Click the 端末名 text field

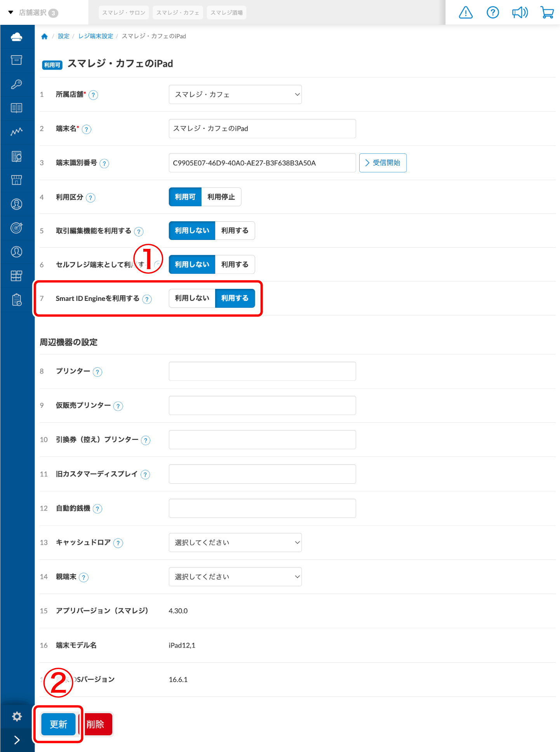tap(263, 129)
